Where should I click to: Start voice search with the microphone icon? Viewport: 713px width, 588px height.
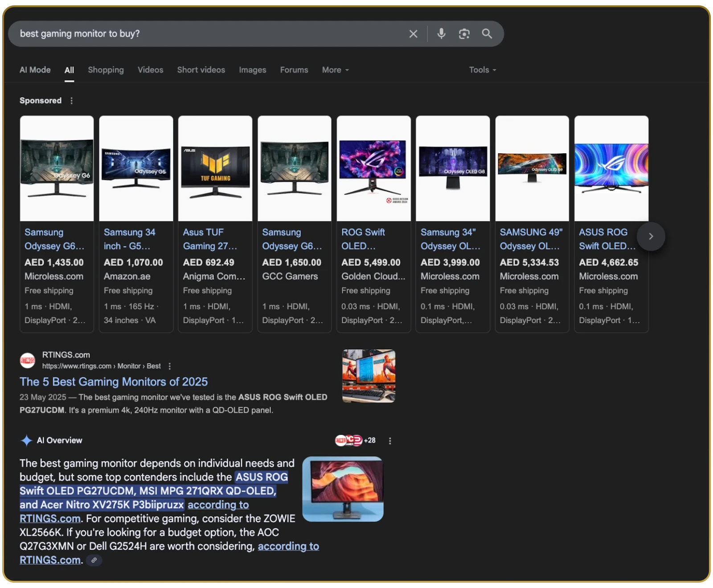click(x=441, y=33)
